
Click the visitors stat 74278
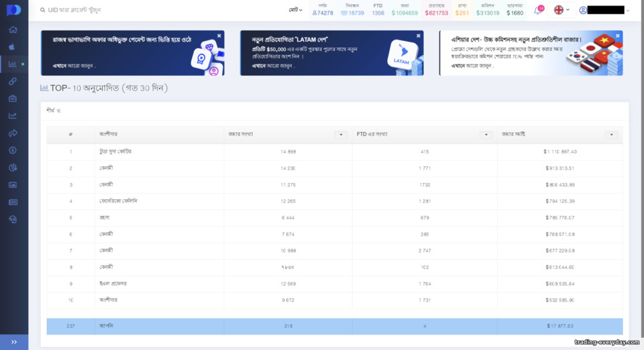(x=323, y=10)
